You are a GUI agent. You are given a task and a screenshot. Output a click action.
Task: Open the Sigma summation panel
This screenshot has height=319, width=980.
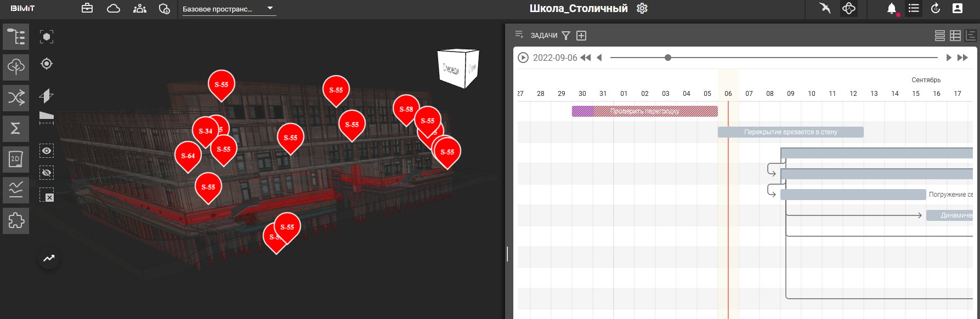[16, 128]
